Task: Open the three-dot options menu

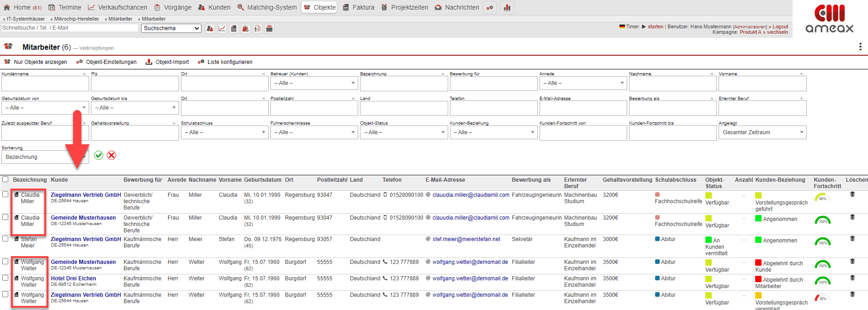Action: [860, 47]
